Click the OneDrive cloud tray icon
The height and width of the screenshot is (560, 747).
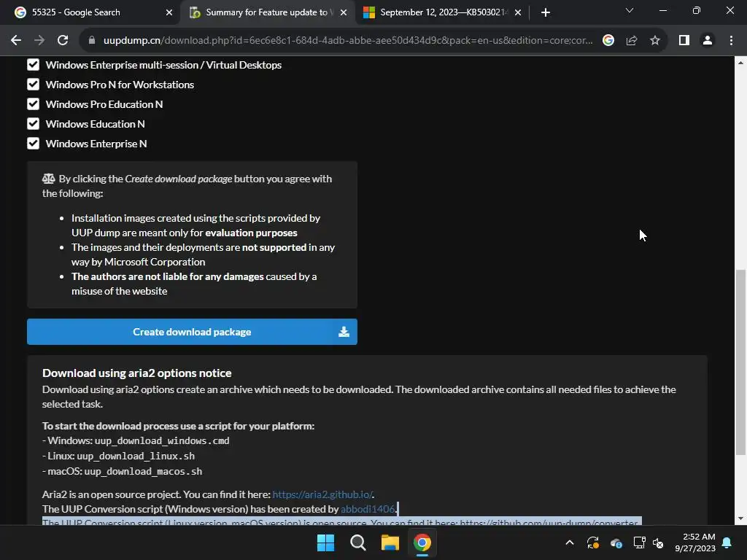616,542
